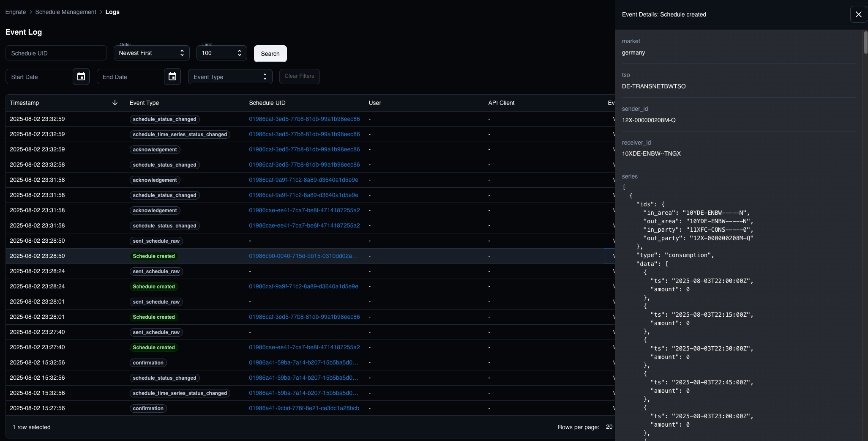
Task: Open the Start Date calendar picker
Action: [81, 77]
